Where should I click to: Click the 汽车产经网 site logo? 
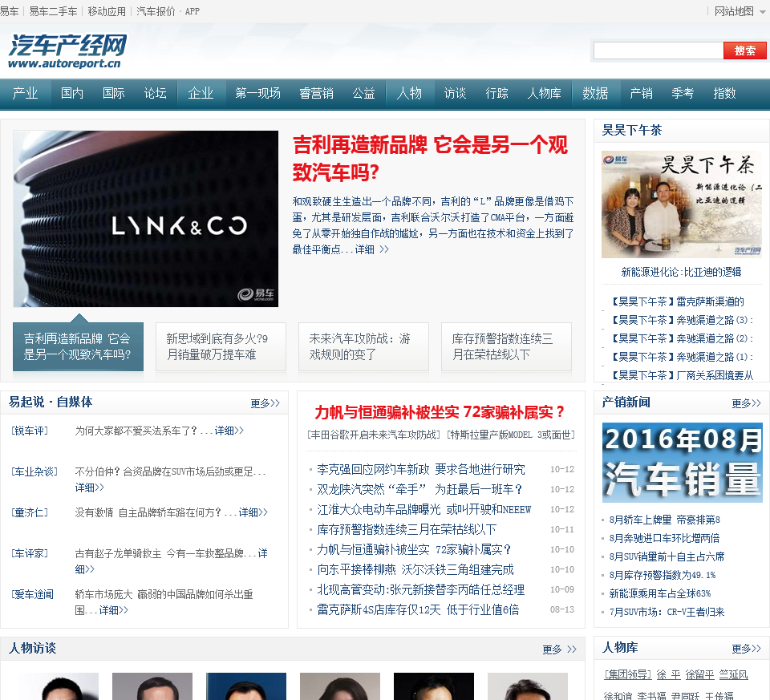(67, 51)
